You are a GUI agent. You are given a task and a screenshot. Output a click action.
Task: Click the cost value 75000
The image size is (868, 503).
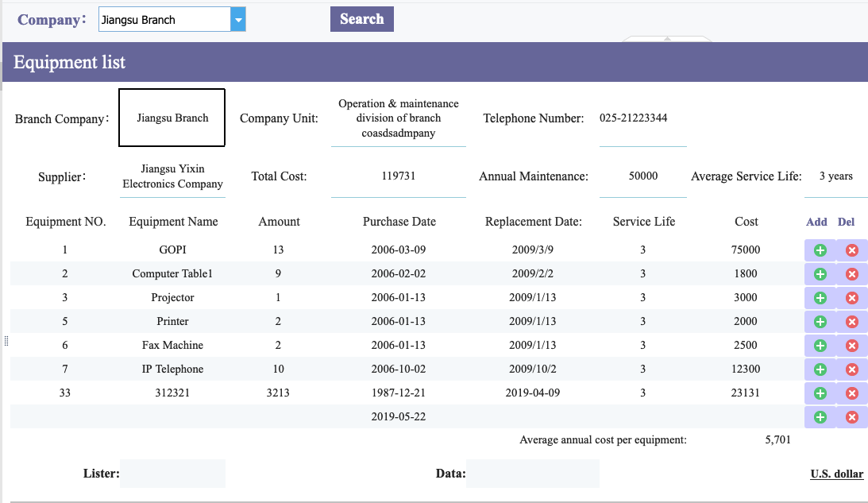746,250
